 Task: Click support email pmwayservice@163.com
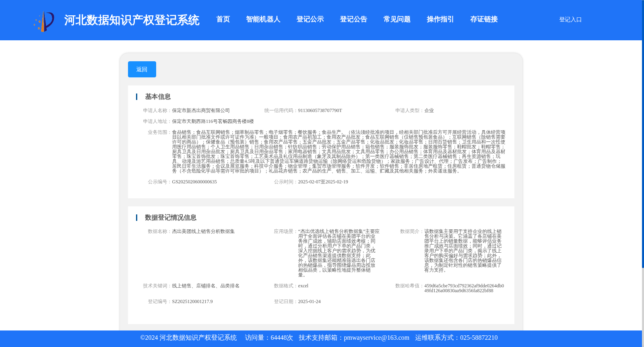376,338
